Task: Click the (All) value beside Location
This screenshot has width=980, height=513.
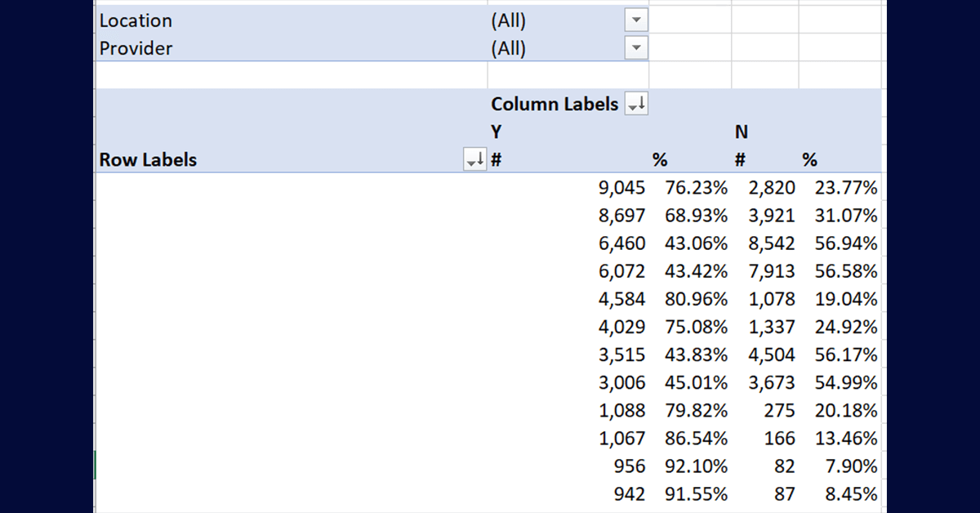Action: (508, 20)
